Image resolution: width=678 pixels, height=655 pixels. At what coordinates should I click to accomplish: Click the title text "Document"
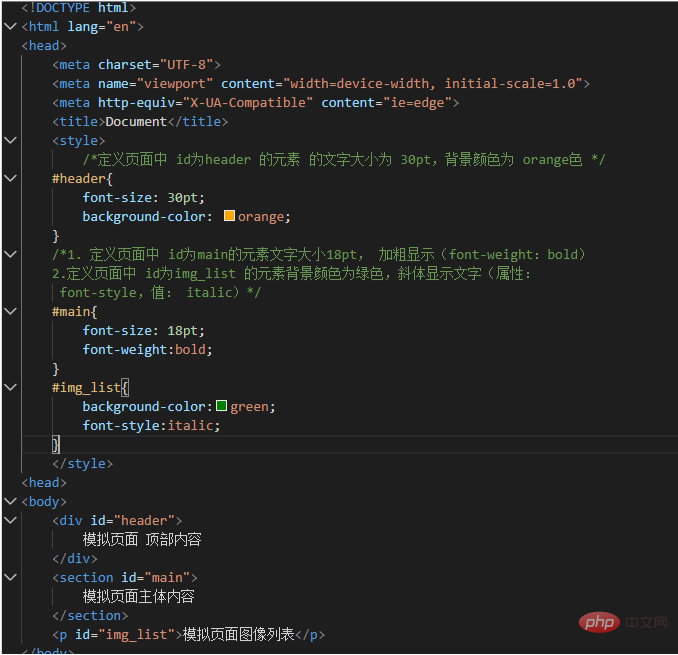pos(136,121)
